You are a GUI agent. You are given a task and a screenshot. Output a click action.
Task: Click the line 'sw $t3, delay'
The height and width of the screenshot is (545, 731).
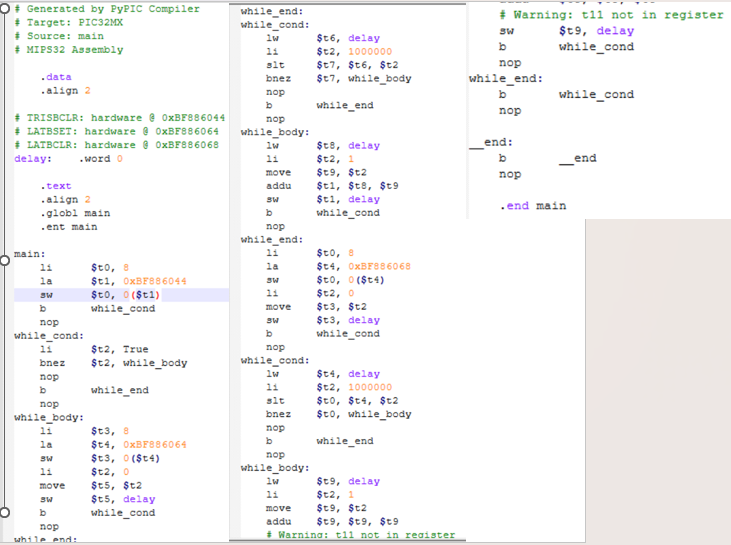click(x=323, y=320)
